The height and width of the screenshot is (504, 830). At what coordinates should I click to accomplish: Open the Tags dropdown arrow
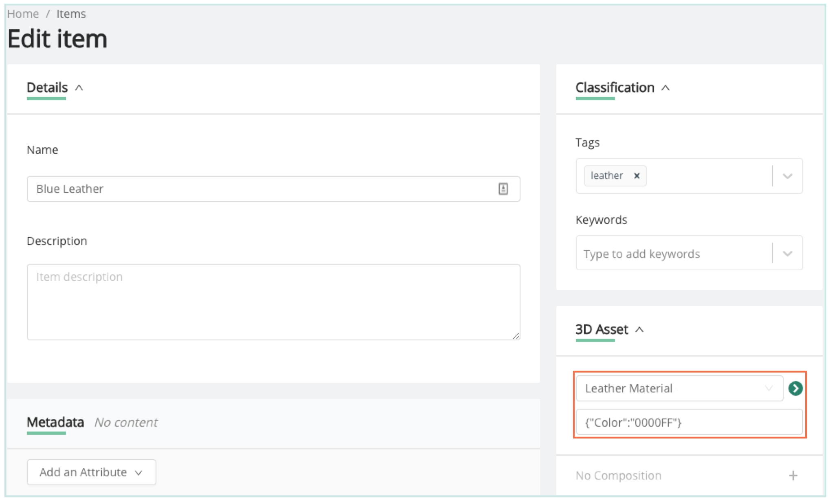[787, 176]
